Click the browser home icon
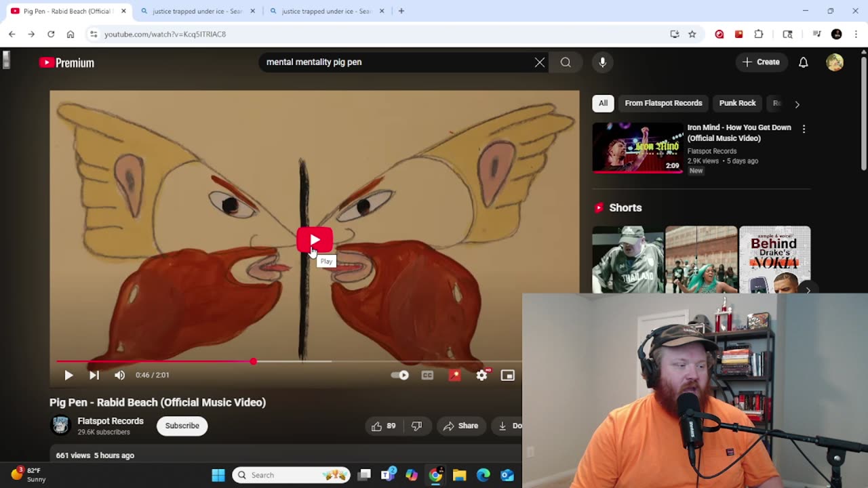 pos(71,34)
